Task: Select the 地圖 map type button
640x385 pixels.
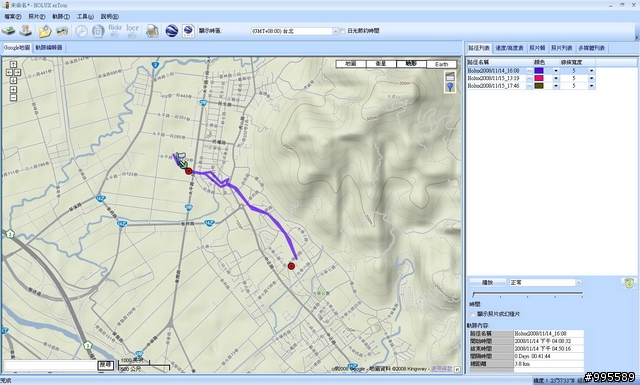Action: tap(351, 64)
